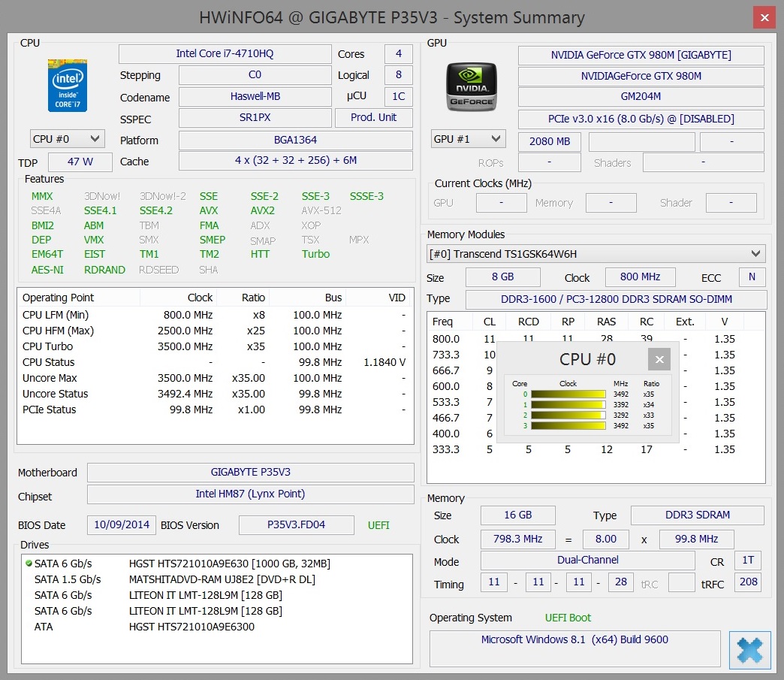Click the 2080 MB video memory field
The height and width of the screenshot is (680, 784).
[550, 141]
